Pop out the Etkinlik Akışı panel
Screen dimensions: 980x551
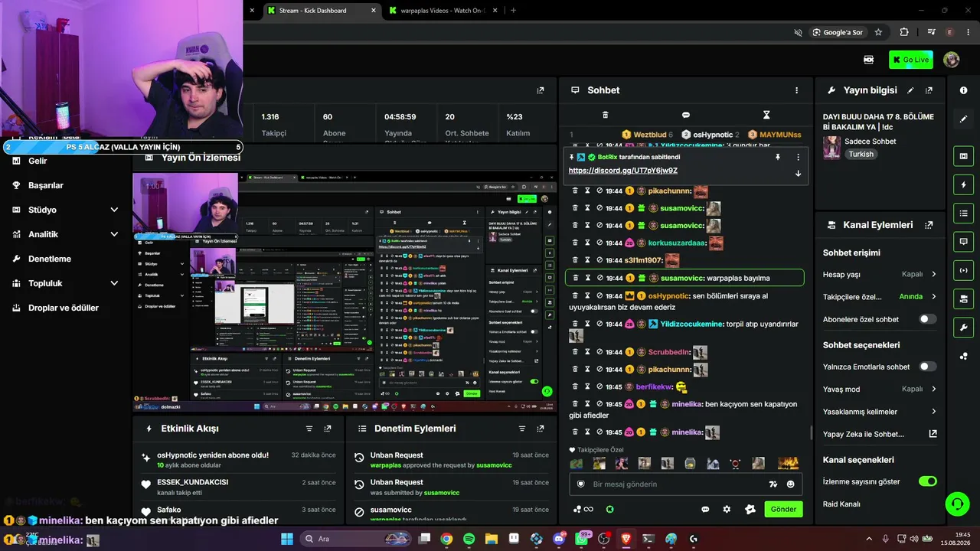pos(328,429)
